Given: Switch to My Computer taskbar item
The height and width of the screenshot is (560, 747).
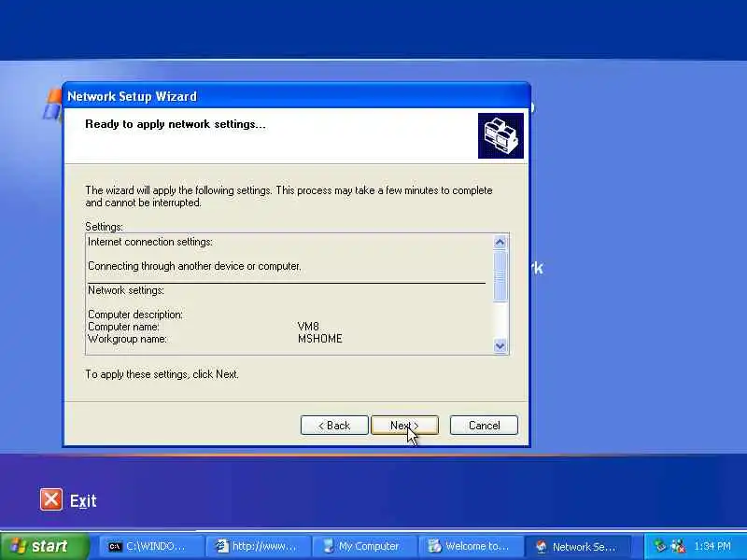Looking at the screenshot, I should (364, 546).
